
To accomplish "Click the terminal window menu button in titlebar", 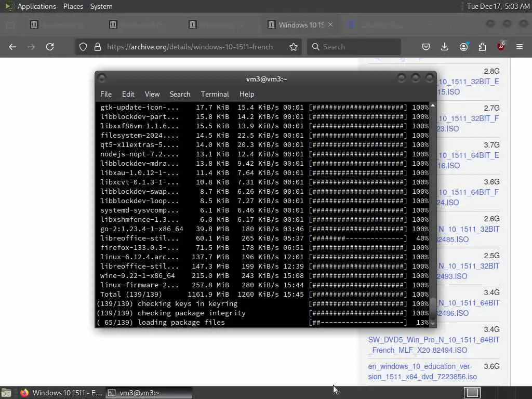I will click(x=101, y=78).
